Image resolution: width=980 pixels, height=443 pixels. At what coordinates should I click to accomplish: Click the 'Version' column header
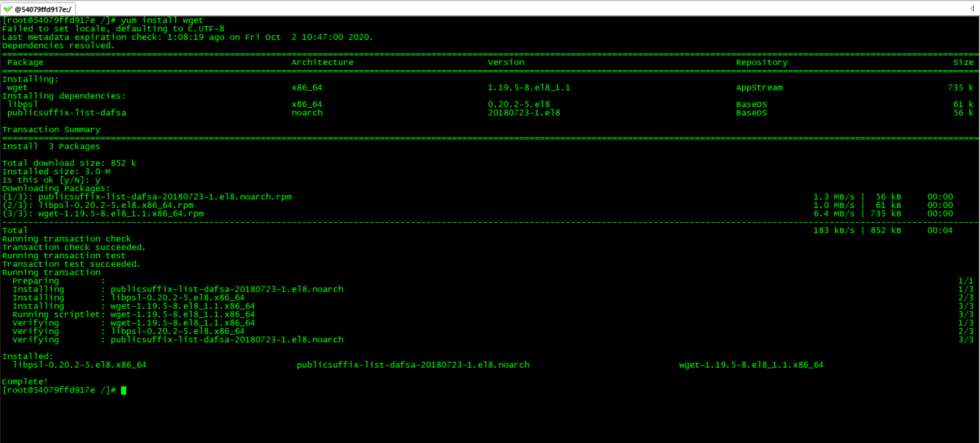(506, 63)
